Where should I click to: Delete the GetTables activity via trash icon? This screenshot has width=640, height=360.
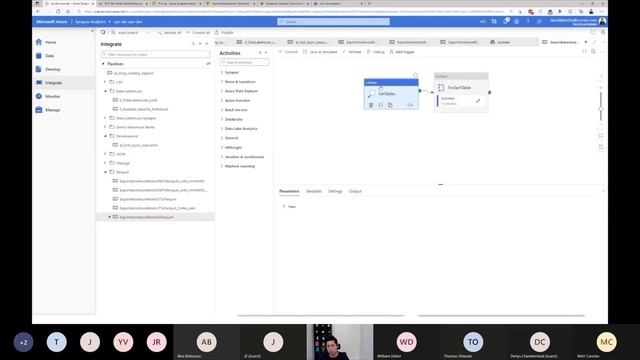[371, 105]
